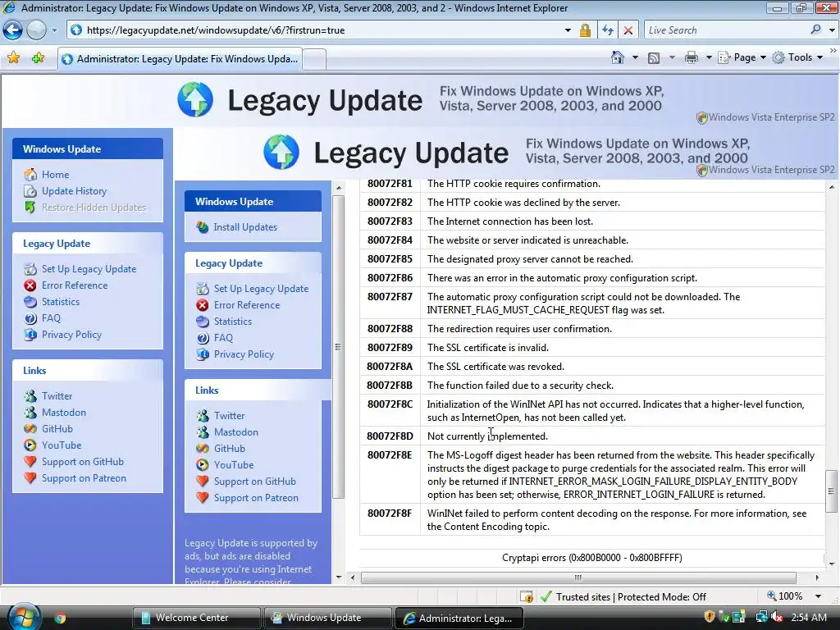
Task: Click error code 80072F89 cell
Action: (x=390, y=348)
